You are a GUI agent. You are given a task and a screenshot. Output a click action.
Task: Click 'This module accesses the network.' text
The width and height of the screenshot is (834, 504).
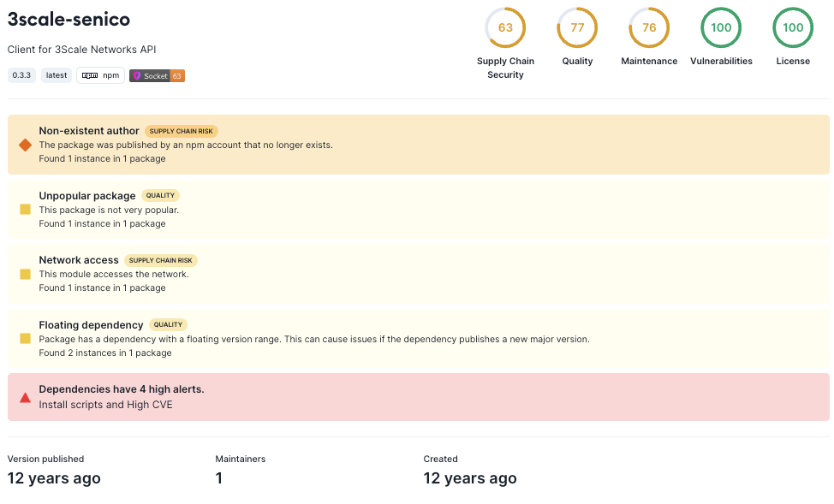[114, 275]
